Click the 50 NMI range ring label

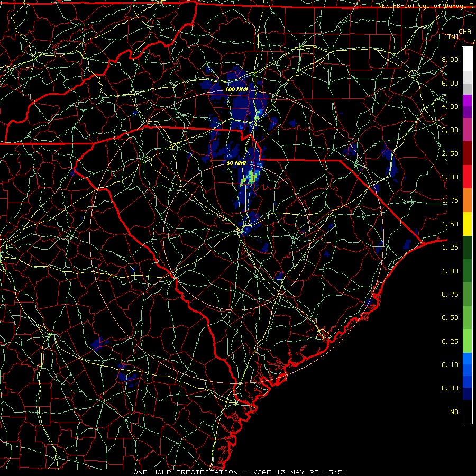point(236,163)
